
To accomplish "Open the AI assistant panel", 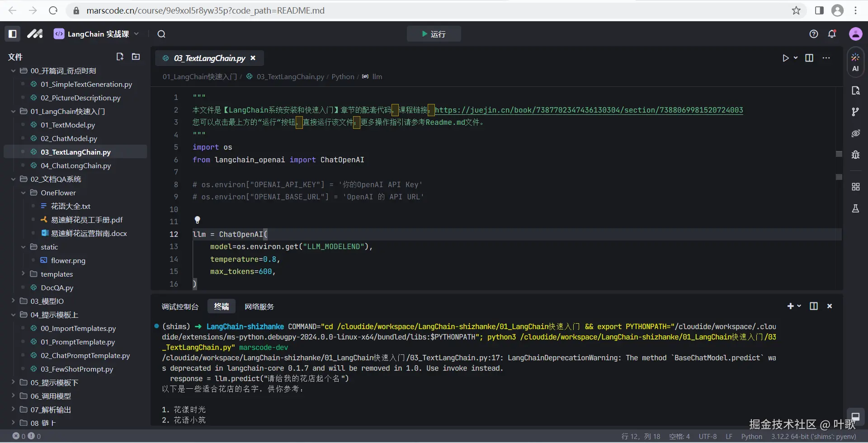I will click(x=855, y=62).
